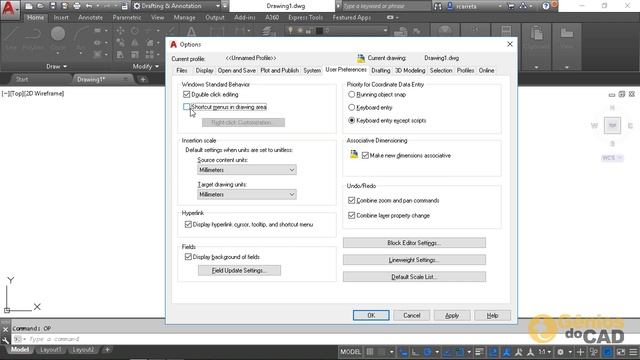Viewport: 640px width, 360px height.
Task: Click the clean screen icon in status bar
Action: click(x=621, y=351)
